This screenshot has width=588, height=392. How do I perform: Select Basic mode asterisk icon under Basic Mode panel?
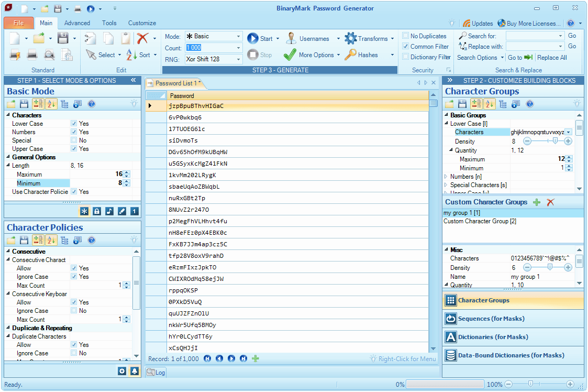(84, 211)
